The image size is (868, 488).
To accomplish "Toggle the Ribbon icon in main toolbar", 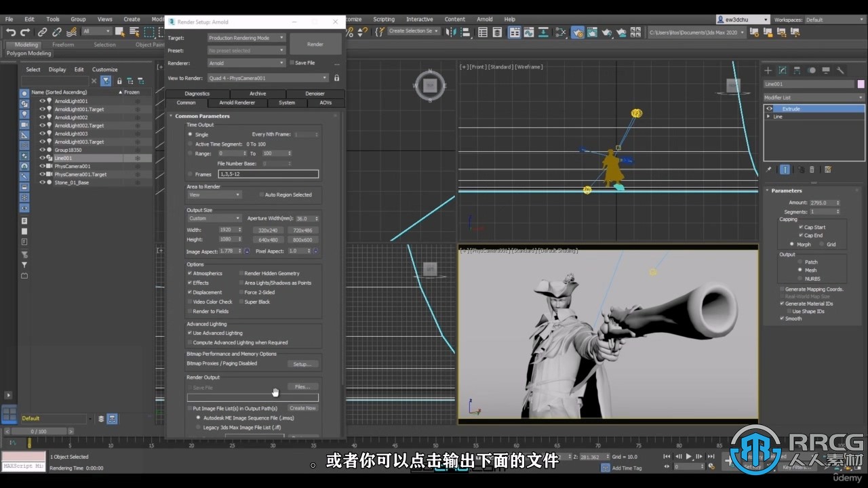I will coord(515,32).
